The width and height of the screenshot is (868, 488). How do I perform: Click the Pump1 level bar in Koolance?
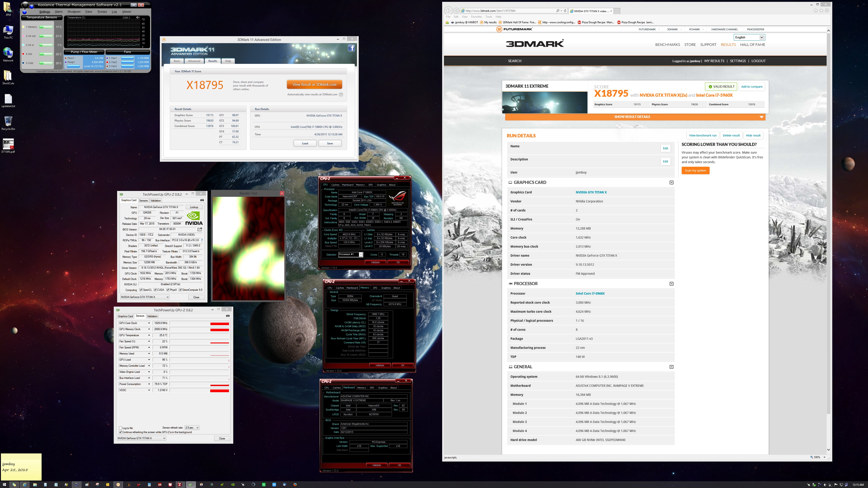73,66
